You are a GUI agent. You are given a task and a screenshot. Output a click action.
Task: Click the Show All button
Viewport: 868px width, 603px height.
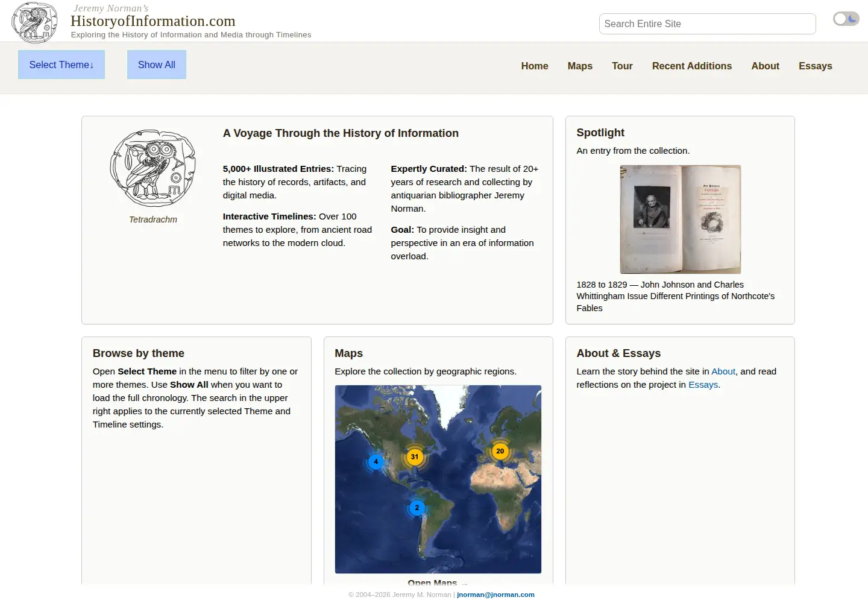coord(157,65)
